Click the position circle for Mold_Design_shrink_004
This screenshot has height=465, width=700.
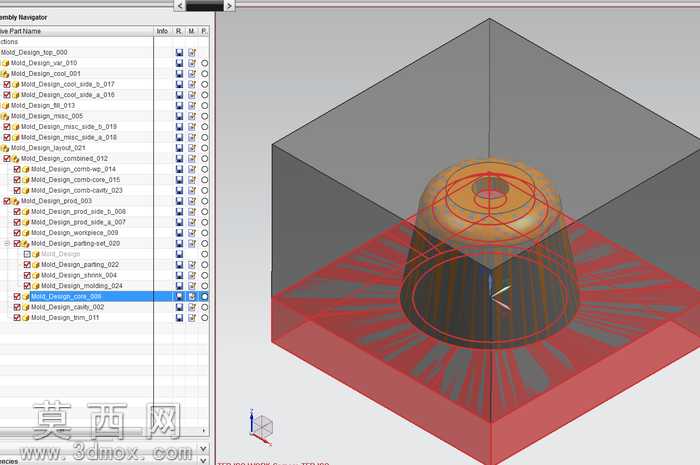tap(204, 275)
